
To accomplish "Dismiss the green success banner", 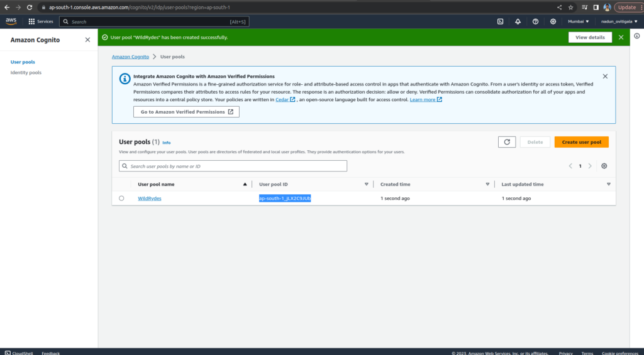I will coord(621,37).
